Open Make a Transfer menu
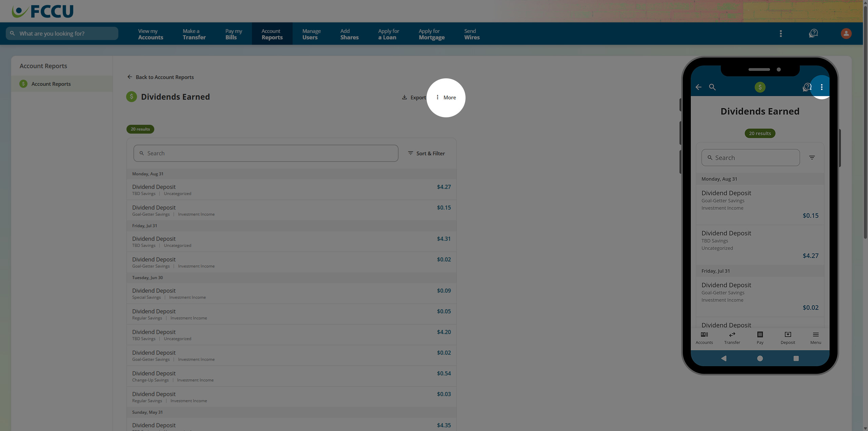Viewport: 868px width, 431px height. pyautogui.click(x=194, y=34)
